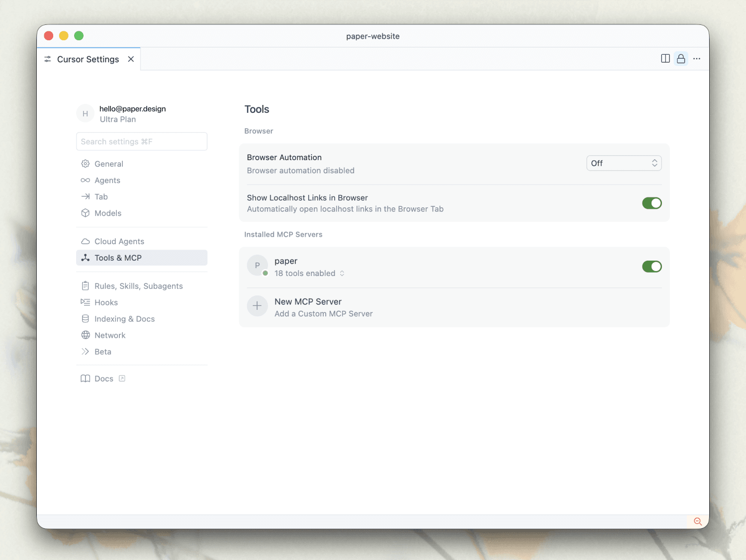Click the lock icon in tab bar
The image size is (746, 560).
(x=681, y=59)
